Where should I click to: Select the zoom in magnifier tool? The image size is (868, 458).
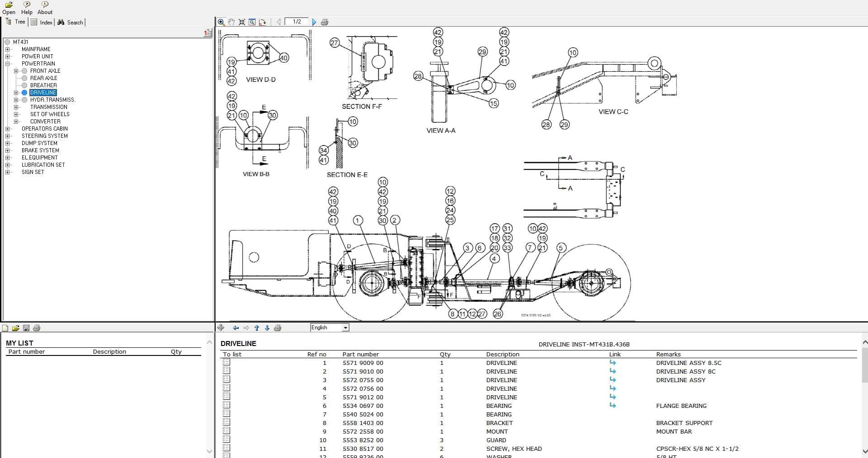[x=221, y=22]
